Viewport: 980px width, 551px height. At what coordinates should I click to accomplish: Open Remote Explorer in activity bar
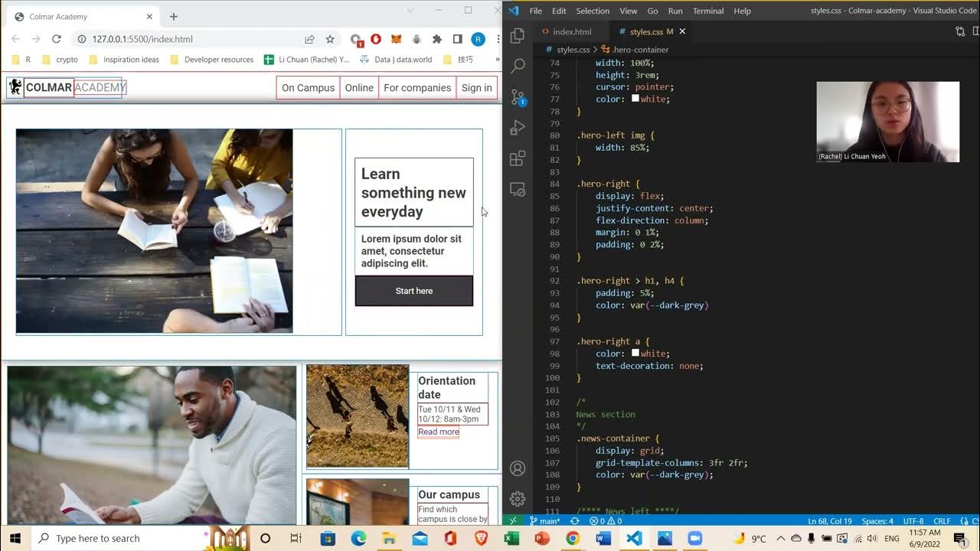click(518, 189)
